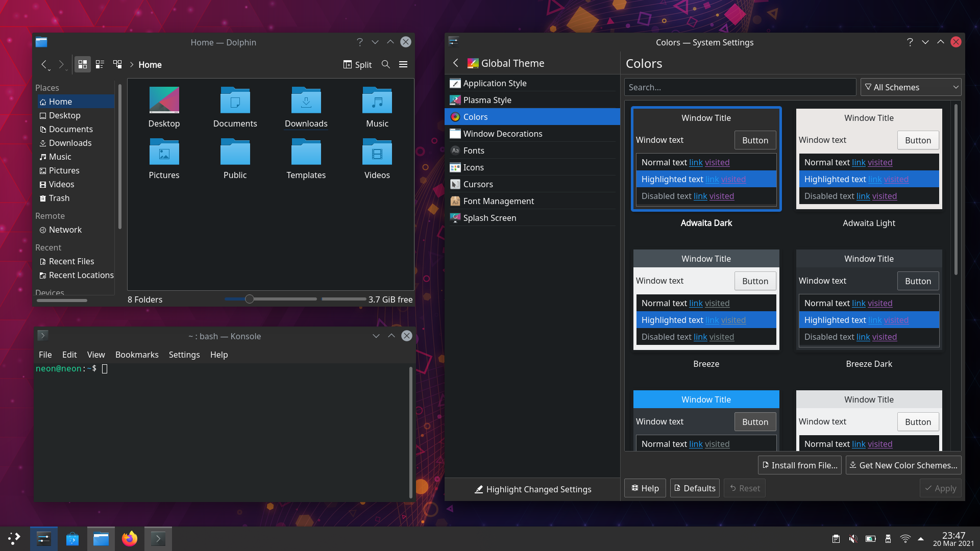The height and width of the screenshot is (551, 980).
Task: Go back from Global Theme section
Action: pyautogui.click(x=456, y=63)
